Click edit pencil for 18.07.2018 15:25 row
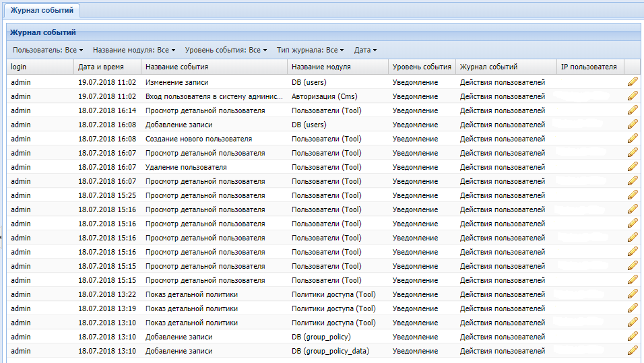The height and width of the screenshot is (363, 644). point(632,195)
